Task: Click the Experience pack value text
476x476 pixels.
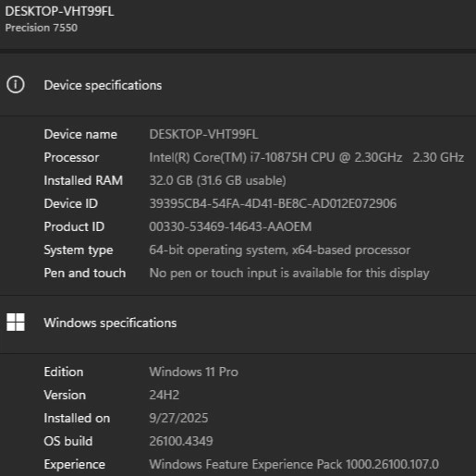Action: tap(294, 464)
